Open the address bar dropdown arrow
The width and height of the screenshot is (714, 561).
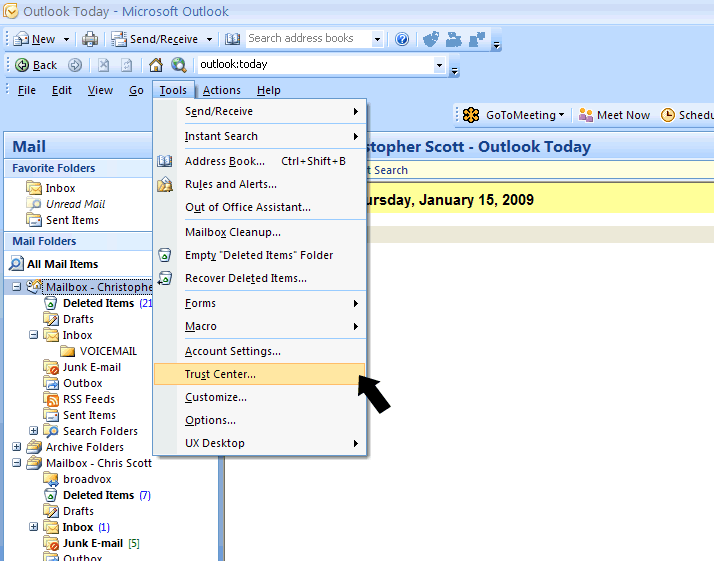pyautogui.click(x=439, y=65)
